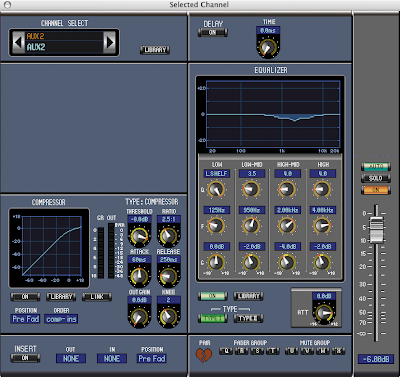
Task: Assign channel to mute group X
Action: pyautogui.click(x=339, y=351)
